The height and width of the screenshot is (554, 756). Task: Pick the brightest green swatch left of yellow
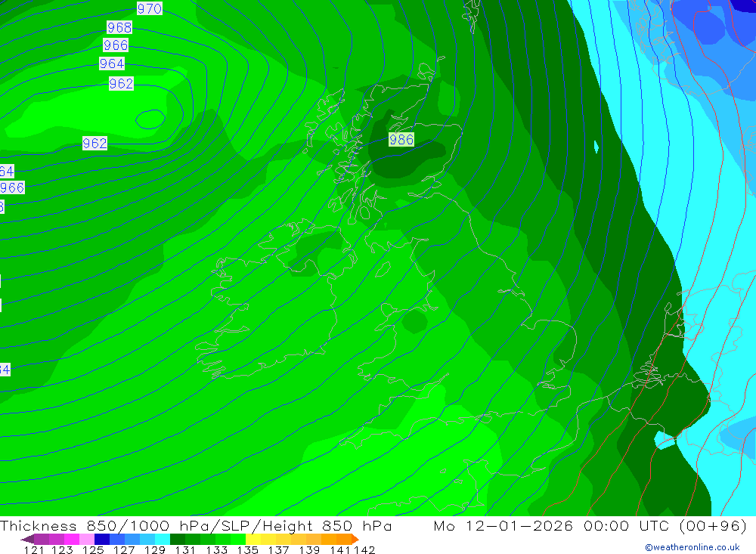(x=238, y=539)
